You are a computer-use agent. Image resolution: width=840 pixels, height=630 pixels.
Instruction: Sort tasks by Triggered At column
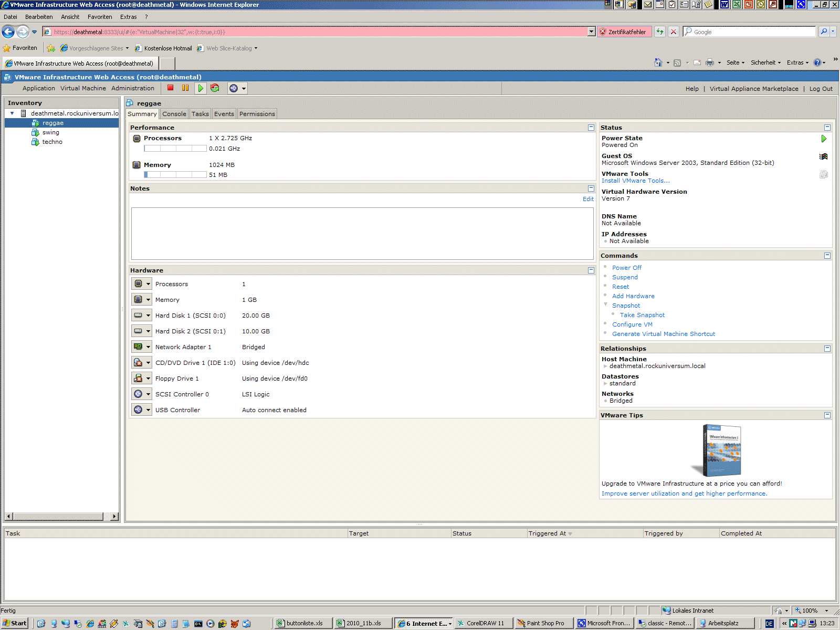585,533
